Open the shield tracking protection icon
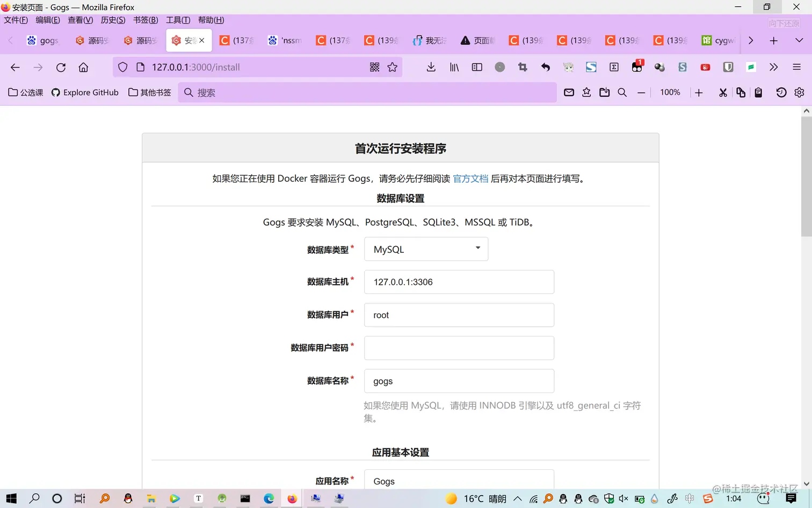The image size is (812, 508). (123, 67)
